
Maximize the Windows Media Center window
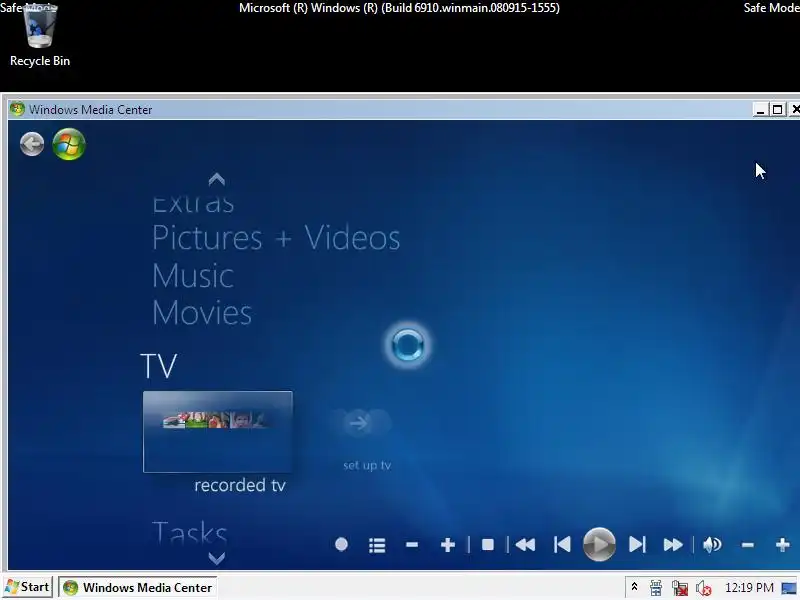click(x=777, y=110)
